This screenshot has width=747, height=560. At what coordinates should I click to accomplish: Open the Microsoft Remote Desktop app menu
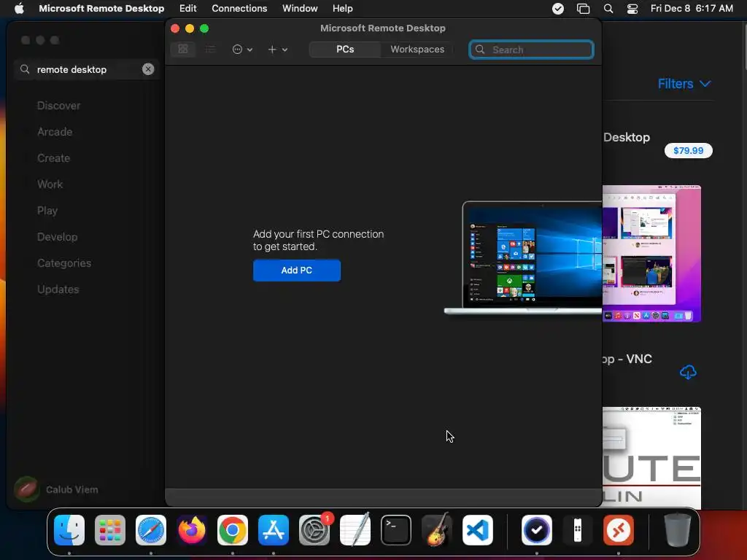pyautogui.click(x=101, y=9)
